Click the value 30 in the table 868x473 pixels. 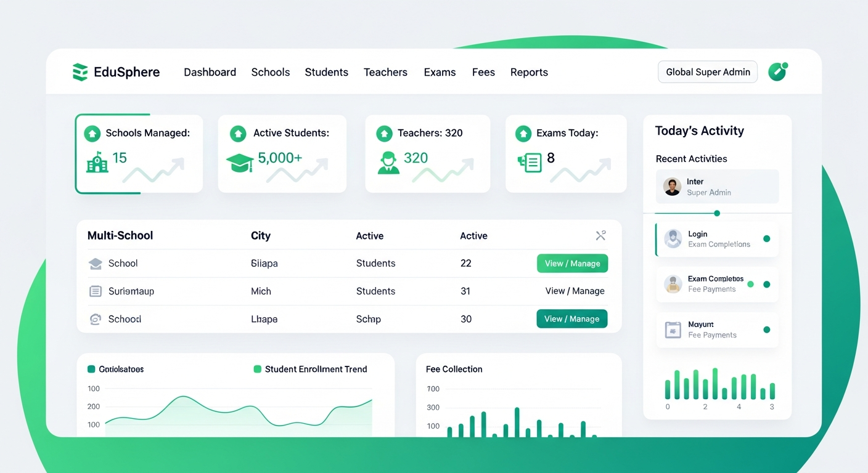[466, 319]
